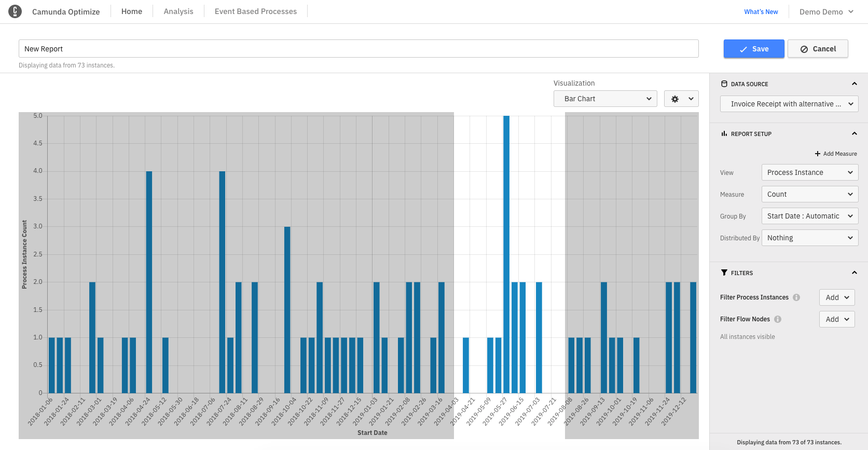The height and width of the screenshot is (450, 868).
Task: Save the new report
Action: click(x=754, y=49)
